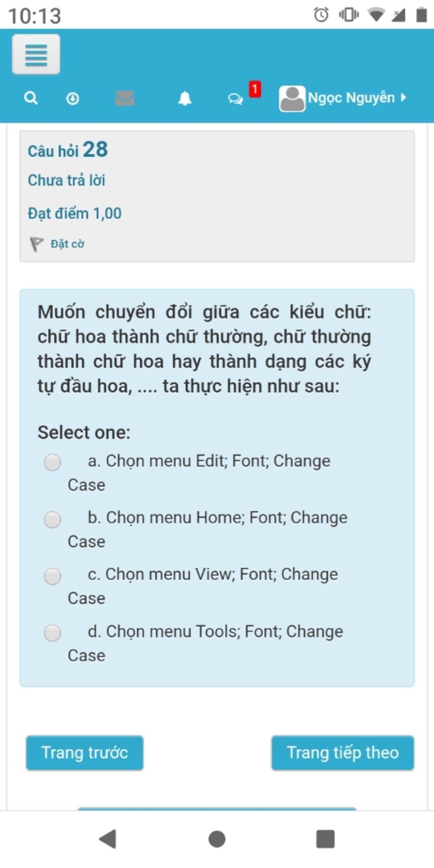Tap the Android back navigation button
Image resolution: width=434 pixels, height=868 pixels.
[x=108, y=839]
